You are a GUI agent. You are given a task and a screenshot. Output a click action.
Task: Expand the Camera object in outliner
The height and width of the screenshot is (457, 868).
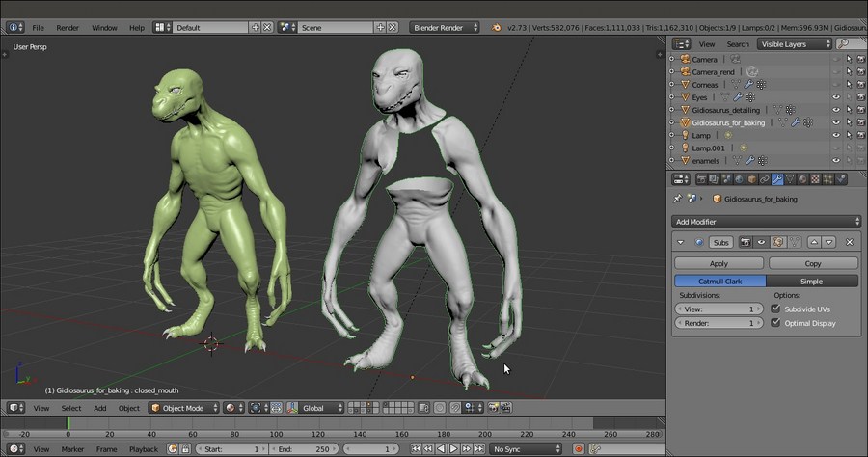(672, 59)
